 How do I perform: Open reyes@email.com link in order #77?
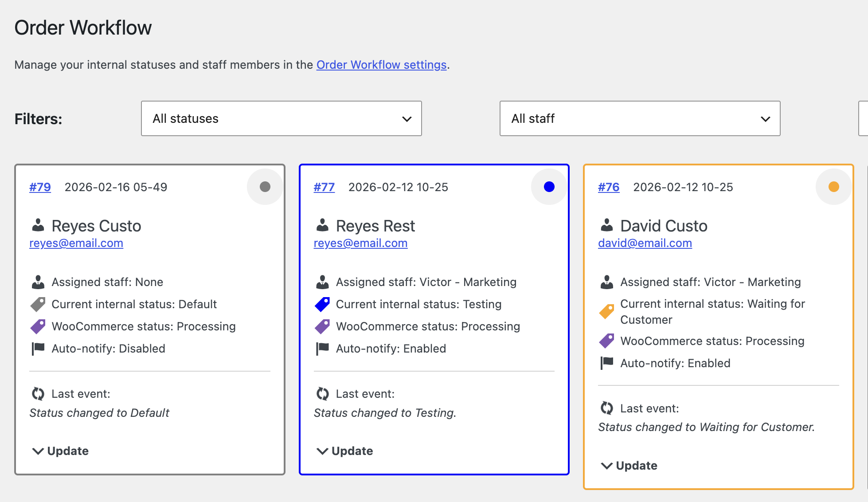pyautogui.click(x=360, y=243)
